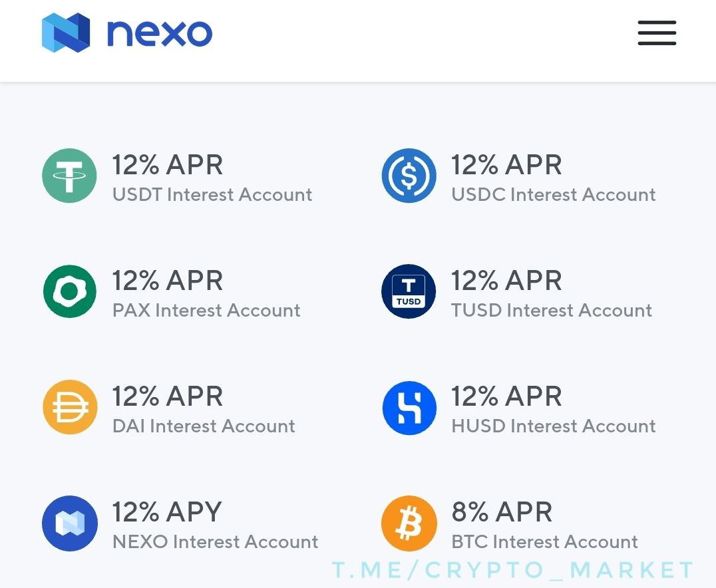716x588 pixels.
Task: Click the orange Bitcoin coin icon
Action: (x=409, y=523)
